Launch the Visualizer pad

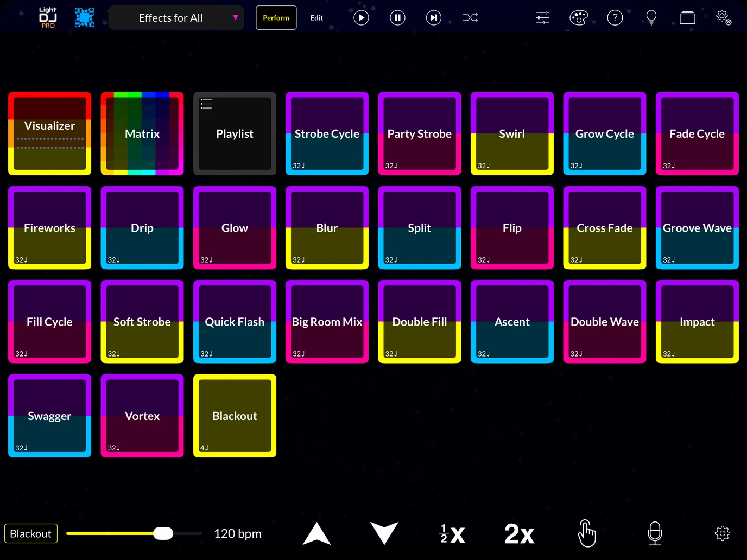pyautogui.click(x=50, y=133)
